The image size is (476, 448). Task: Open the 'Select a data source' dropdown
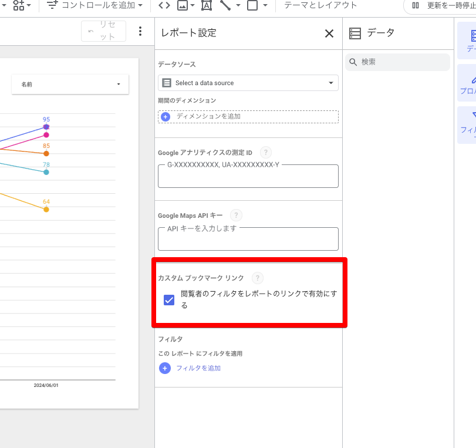pos(248,83)
